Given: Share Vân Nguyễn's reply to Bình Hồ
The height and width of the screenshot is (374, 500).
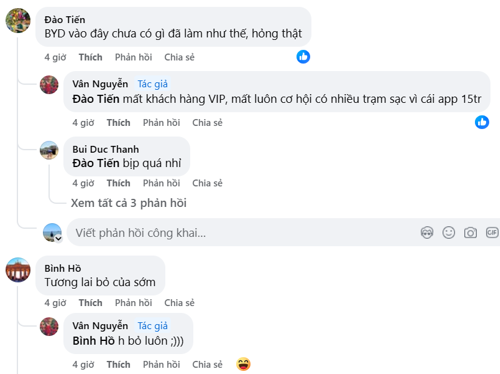Looking at the screenshot, I should click(x=207, y=364).
